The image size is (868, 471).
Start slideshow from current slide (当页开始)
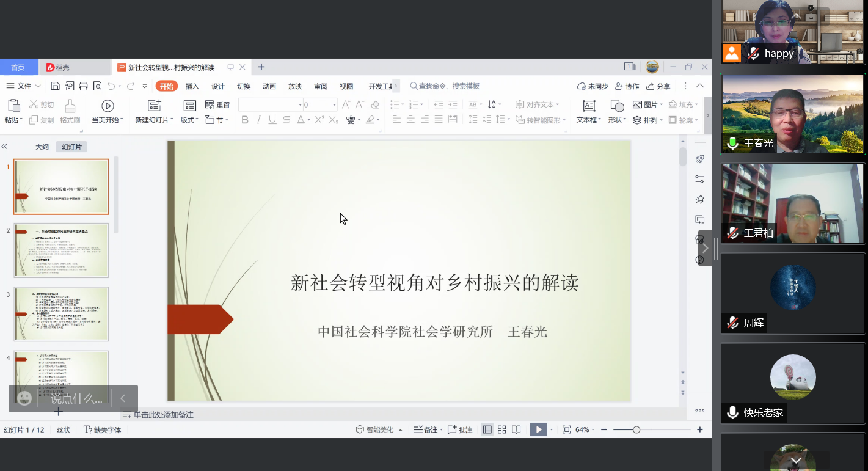tap(108, 106)
